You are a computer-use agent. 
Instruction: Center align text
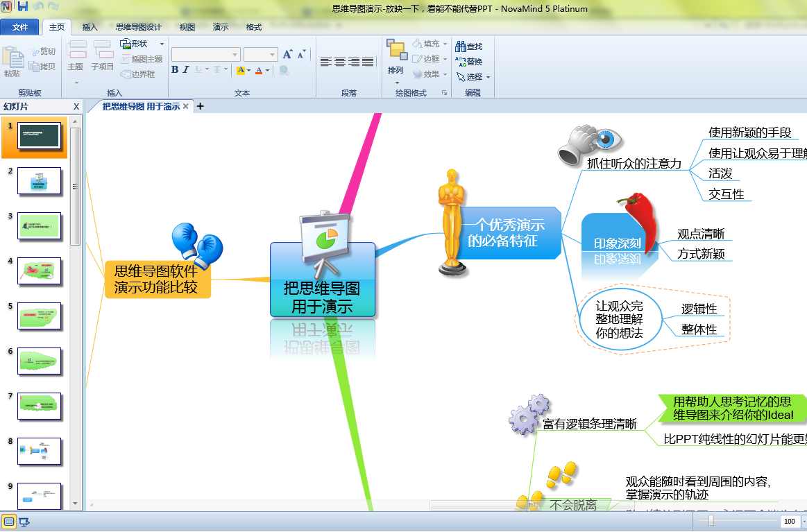pyautogui.click(x=340, y=62)
